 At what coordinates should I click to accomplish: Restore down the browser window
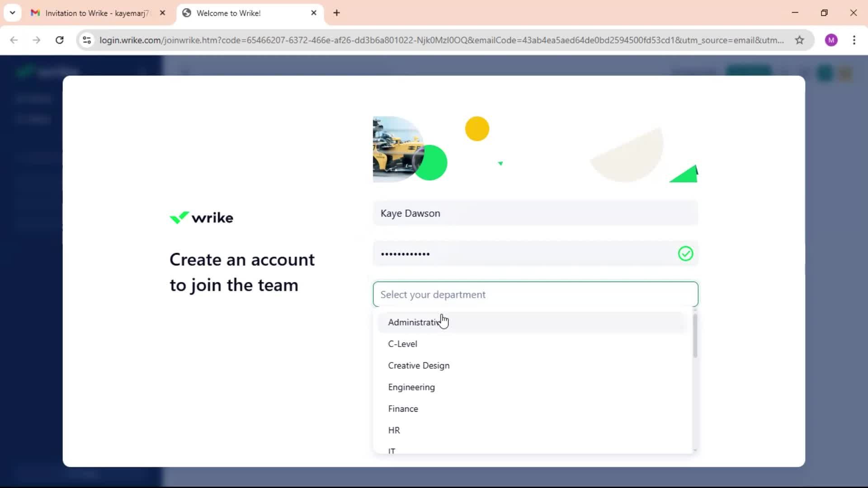tap(824, 13)
